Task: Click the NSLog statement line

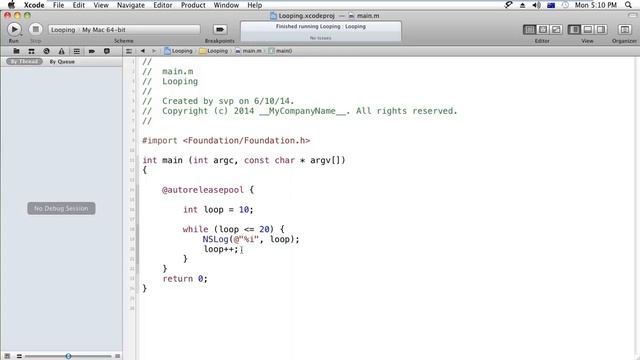Action: 251,239
